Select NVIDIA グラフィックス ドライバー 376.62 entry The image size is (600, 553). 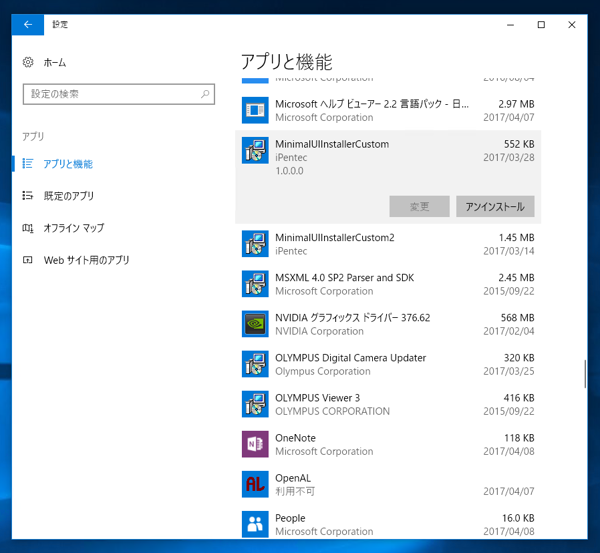click(x=352, y=318)
